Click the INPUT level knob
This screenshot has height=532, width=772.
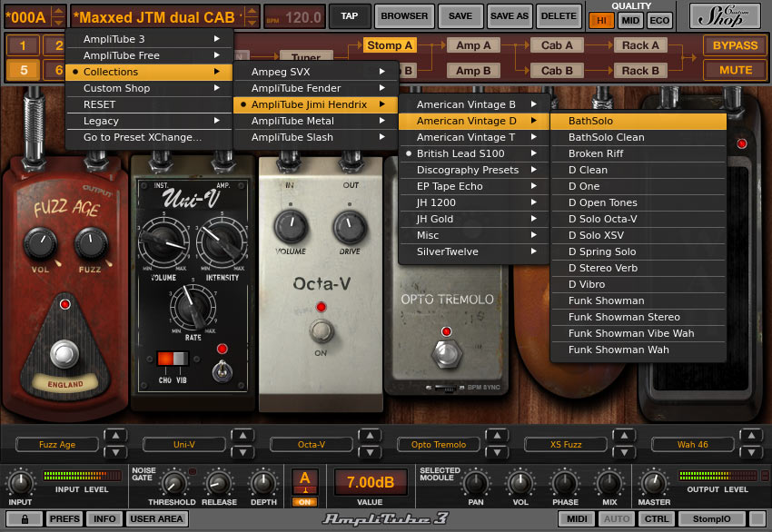(20, 483)
